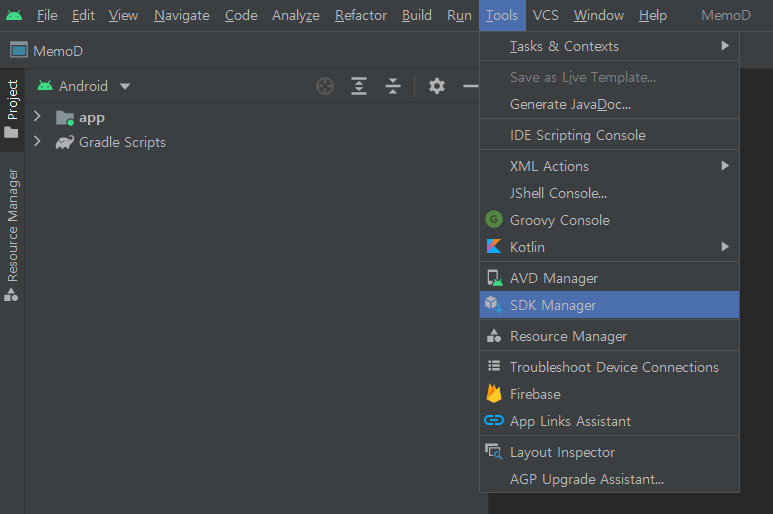
Task: Click the Gradle elephant icon
Action: coord(65,142)
